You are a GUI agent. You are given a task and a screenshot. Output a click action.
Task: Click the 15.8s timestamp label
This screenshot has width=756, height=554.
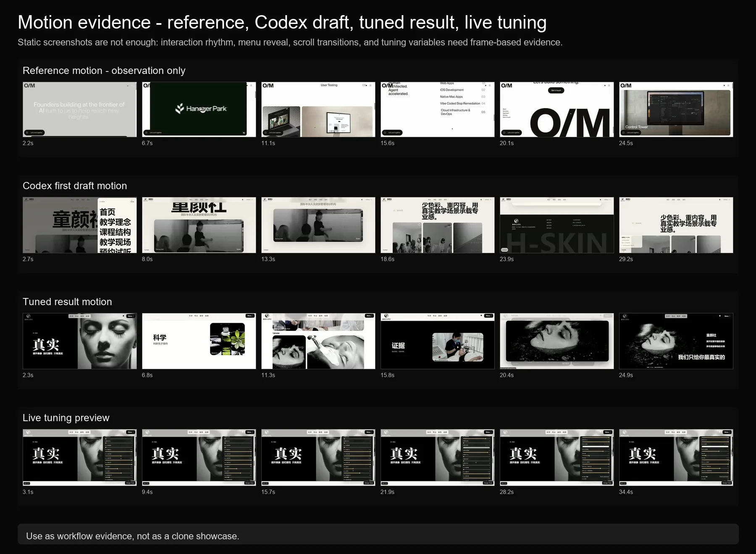pyautogui.click(x=388, y=375)
